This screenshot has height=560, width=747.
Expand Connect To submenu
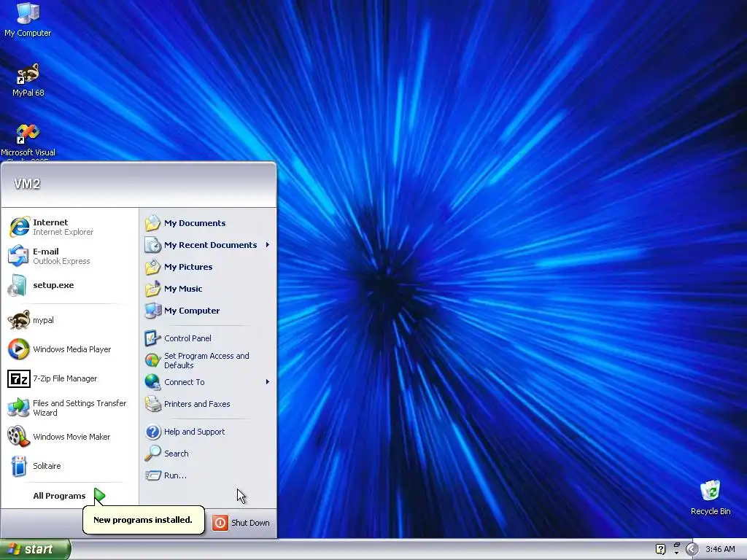pyautogui.click(x=208, y=382)
